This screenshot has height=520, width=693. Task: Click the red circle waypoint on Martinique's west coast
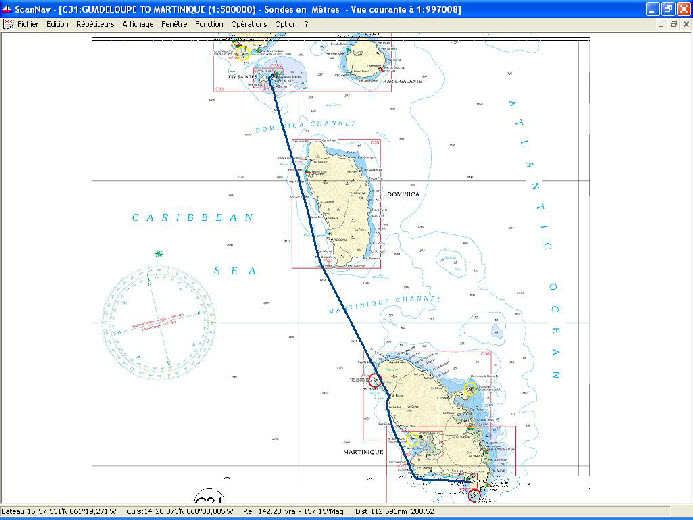(374, 380)
